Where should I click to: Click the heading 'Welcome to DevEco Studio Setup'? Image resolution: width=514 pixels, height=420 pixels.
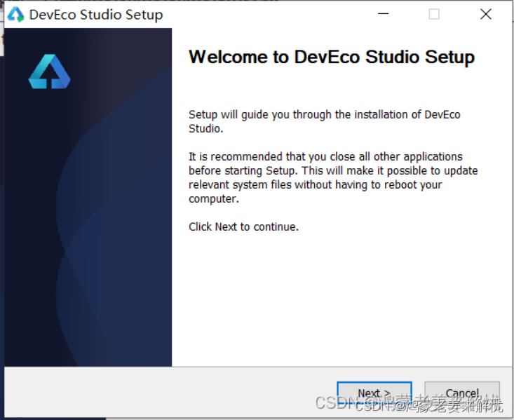(332, 57)
